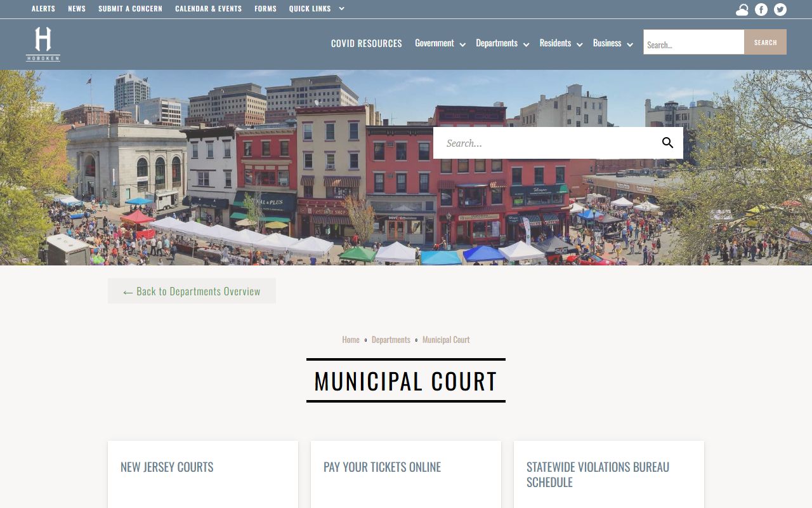
Task: Visit the Facebook page icon
Action: [x=761, y=10]
